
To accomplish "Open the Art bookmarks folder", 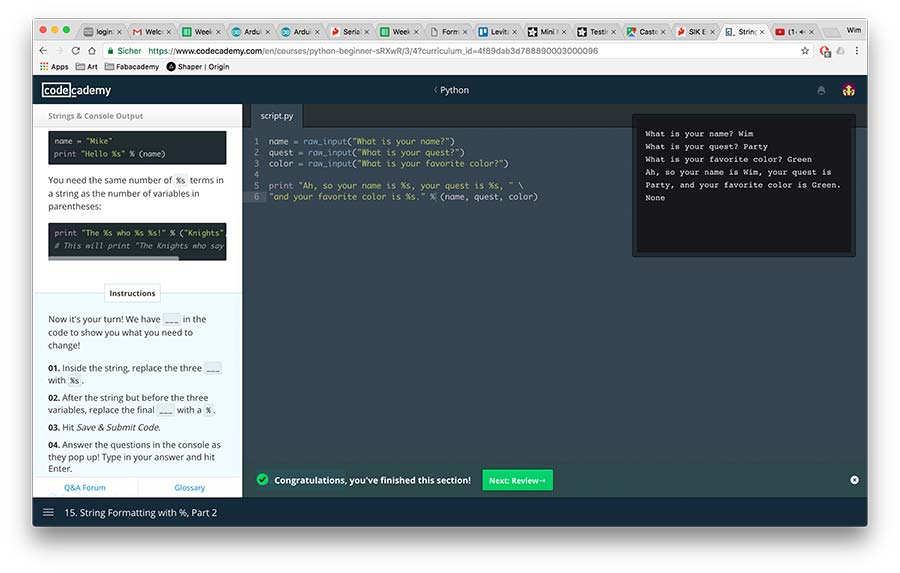I will point(87,67).
